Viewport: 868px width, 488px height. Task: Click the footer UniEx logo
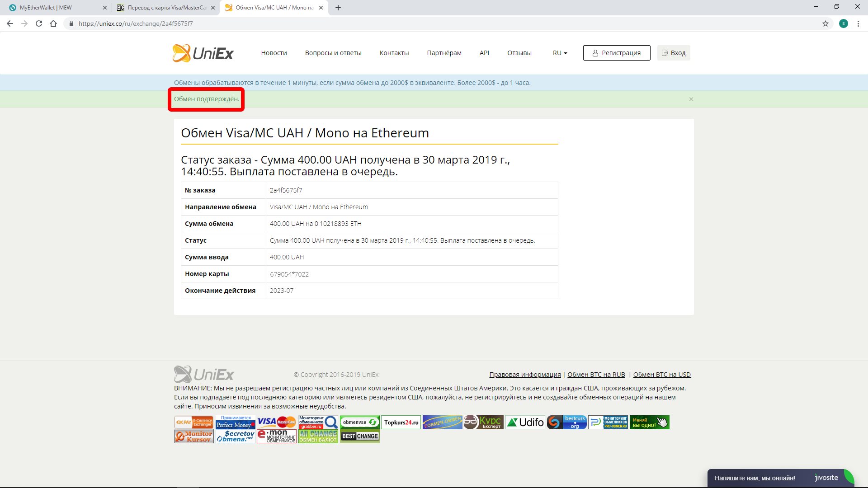204,375
